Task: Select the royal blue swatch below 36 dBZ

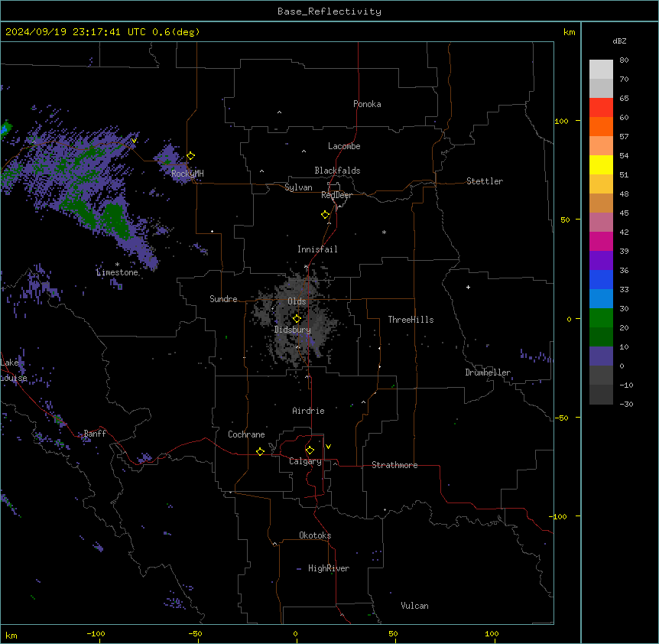Action: pyautogui.click(x=601, y=279)
